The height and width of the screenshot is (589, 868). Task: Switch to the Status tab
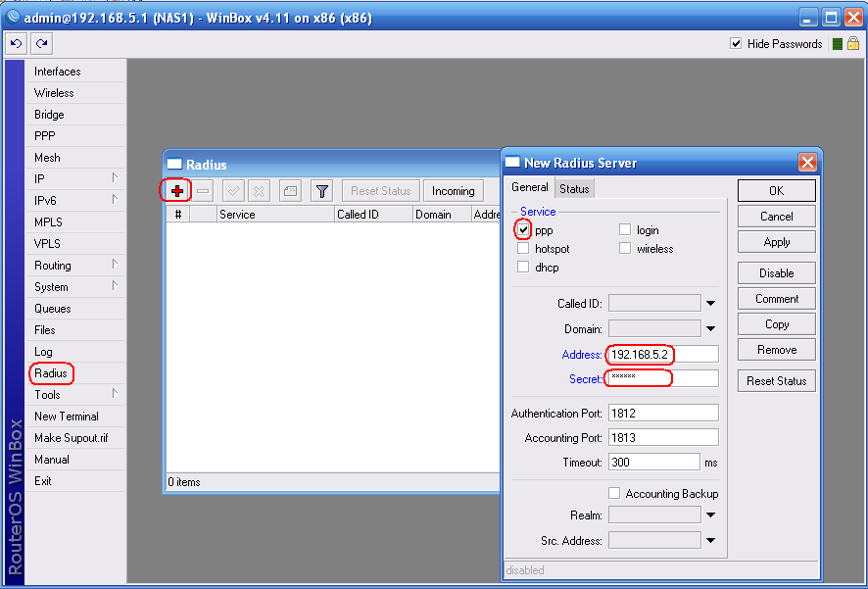click(574, 189)
